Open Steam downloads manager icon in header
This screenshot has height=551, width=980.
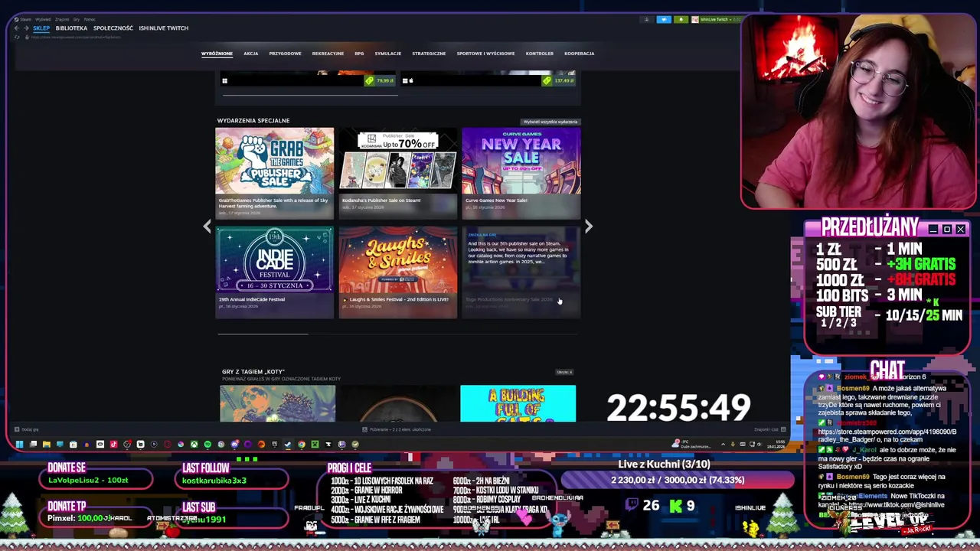(x=647, y=19)
